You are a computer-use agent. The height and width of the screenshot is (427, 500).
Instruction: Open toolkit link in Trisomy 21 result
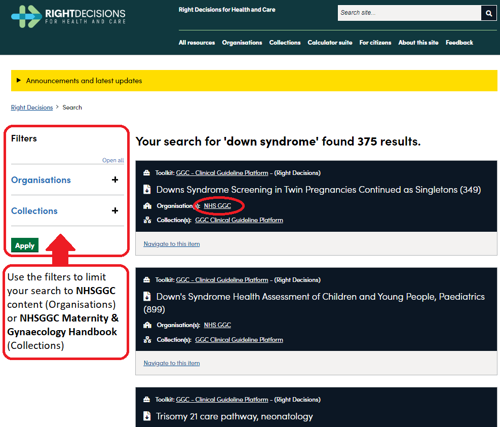(x=222, y=400)
